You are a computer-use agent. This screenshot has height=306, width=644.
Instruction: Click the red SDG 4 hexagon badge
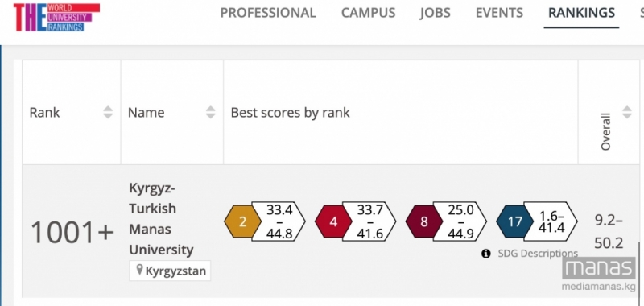point(333,221)
